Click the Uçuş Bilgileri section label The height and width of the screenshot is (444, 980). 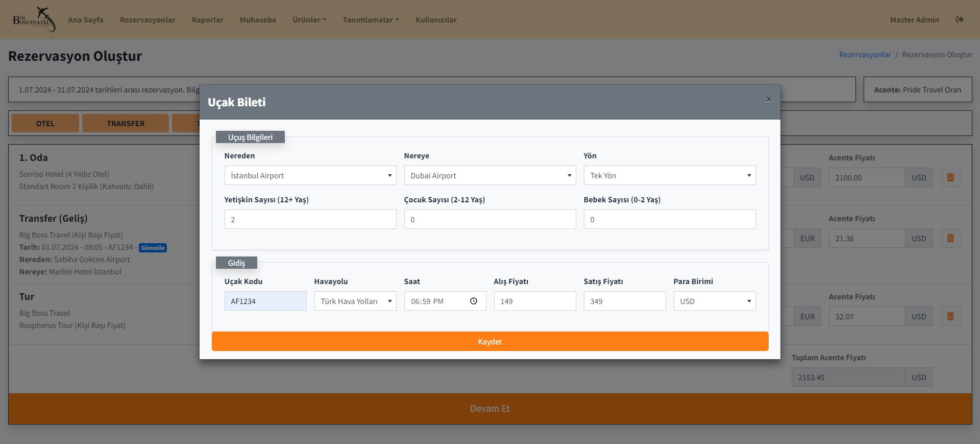coord(250,137)
